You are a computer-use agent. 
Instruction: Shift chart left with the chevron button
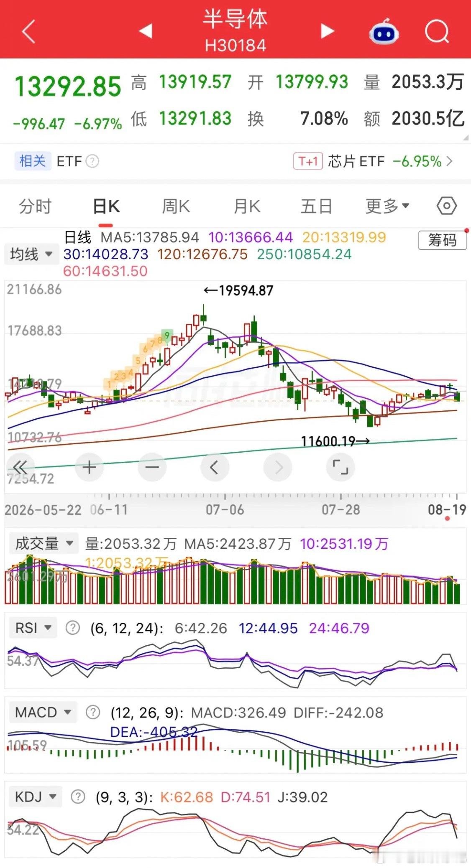(215, 467)
